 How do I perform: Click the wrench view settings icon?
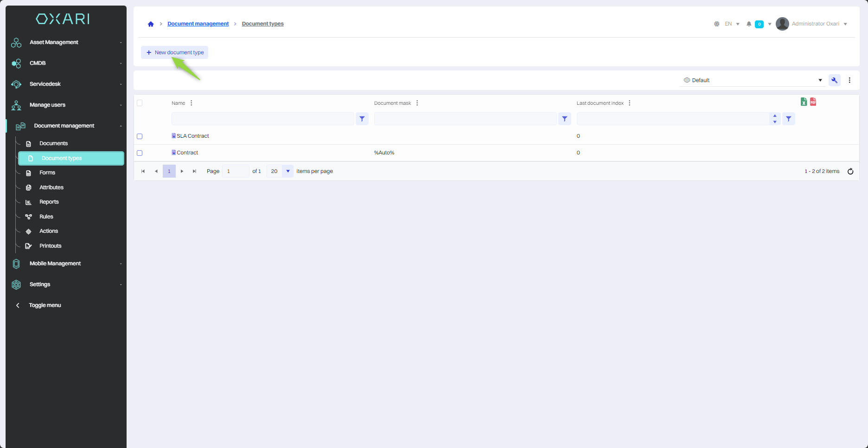pos(834,80)
